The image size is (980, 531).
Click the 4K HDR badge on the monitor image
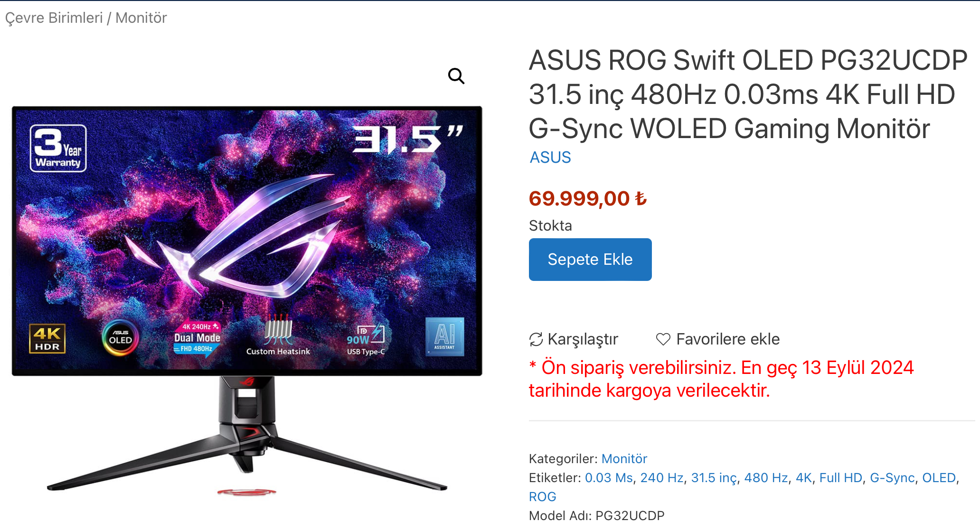(47, 339)
